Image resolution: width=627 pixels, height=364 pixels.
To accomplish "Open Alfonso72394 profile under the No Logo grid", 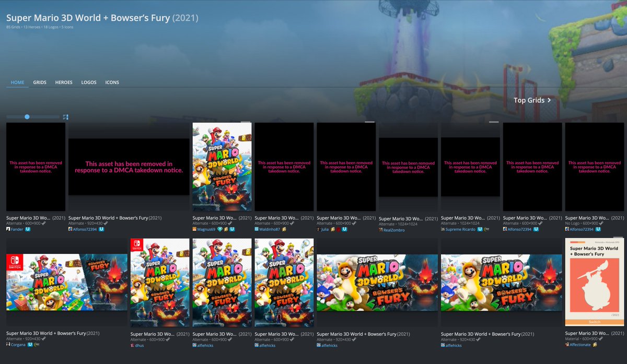I will (582, 229).
